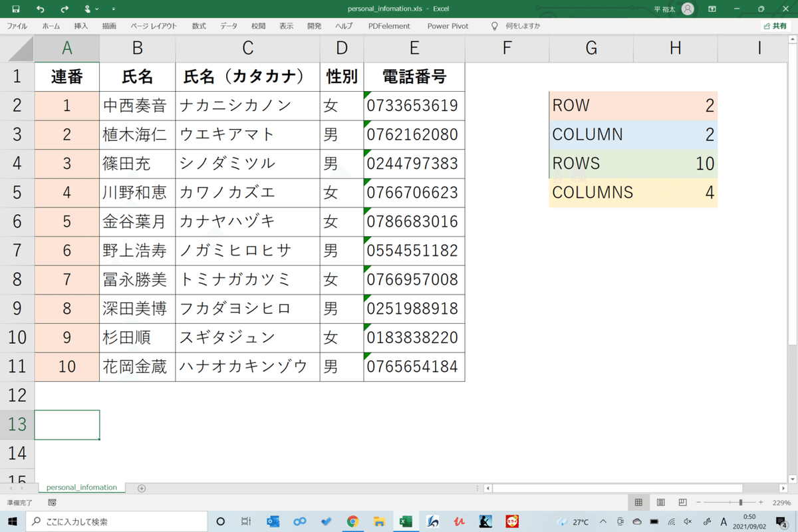Click the COLUMNS label cell

click(591, 192)
